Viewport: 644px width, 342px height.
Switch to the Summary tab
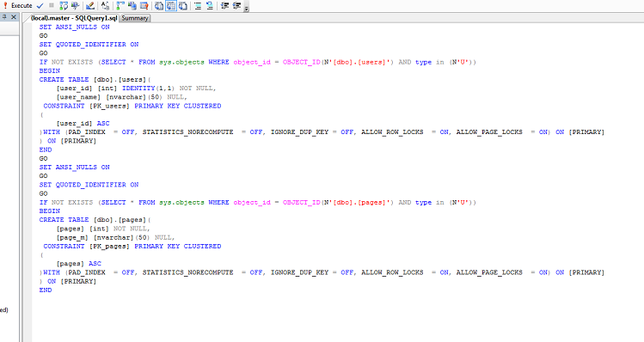pos(135,18)
